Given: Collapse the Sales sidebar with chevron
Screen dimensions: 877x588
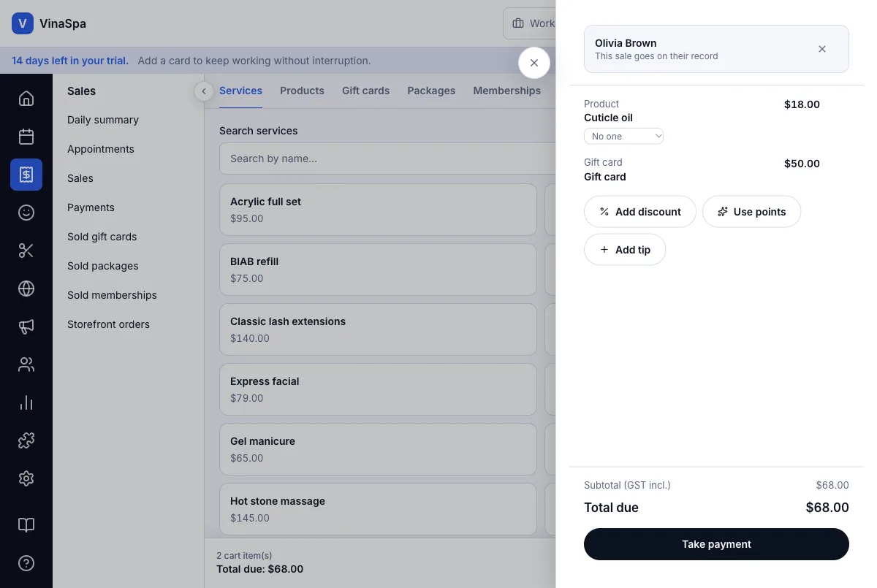Looking at the screenshot, I should coord(204,91).
